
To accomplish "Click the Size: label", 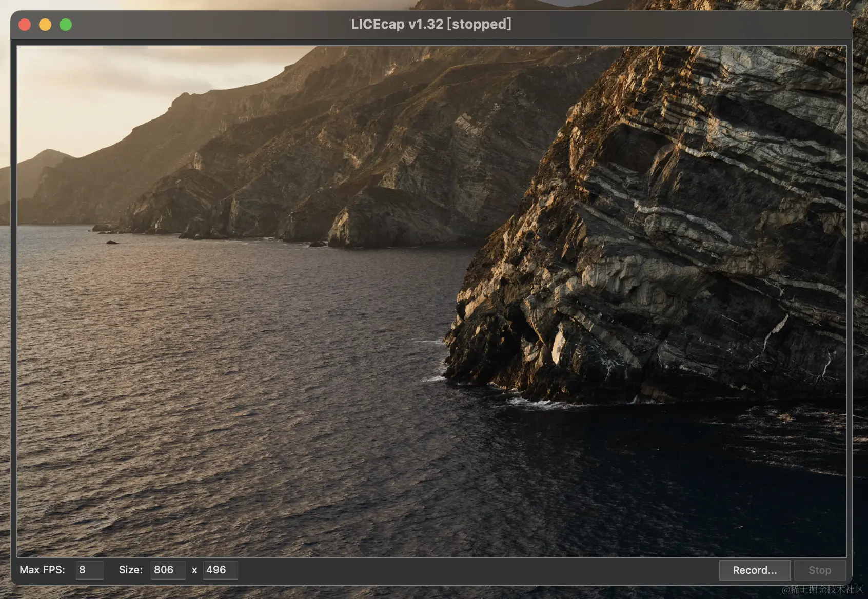I will point(131,570).
